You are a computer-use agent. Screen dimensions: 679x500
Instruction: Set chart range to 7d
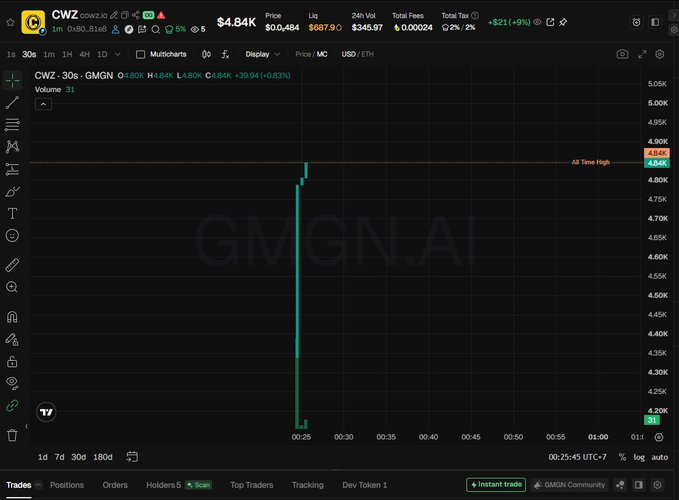pos(59,457)
